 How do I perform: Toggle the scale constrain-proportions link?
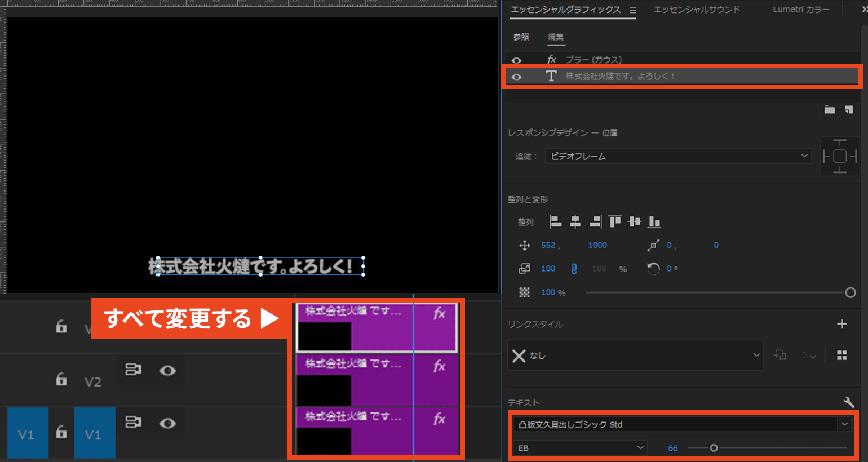574,269
